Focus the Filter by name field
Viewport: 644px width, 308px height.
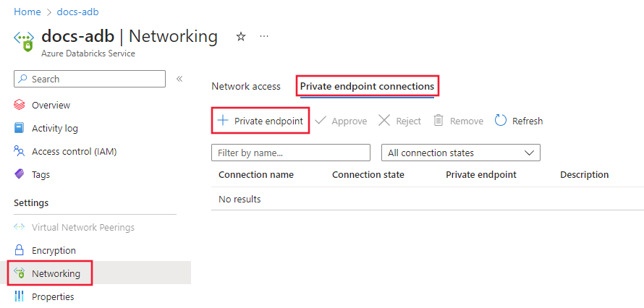coord(290,153)
